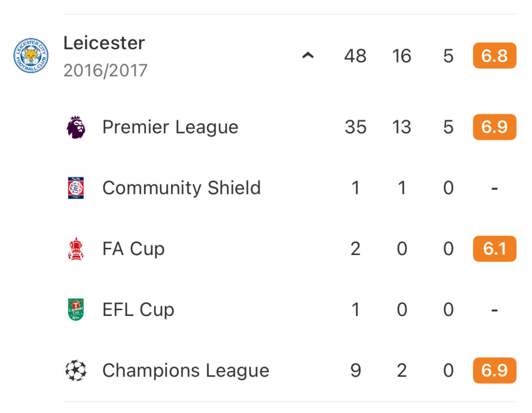Image resolution: width=532 pixels, height=413 pixels.
Task: Collapse the Leicester 2016/2017 season chevron
Action: click(308, 55)
